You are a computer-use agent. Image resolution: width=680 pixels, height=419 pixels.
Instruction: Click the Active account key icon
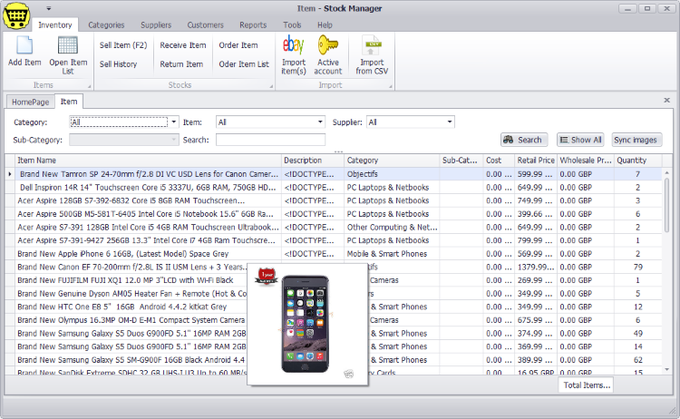328,45
